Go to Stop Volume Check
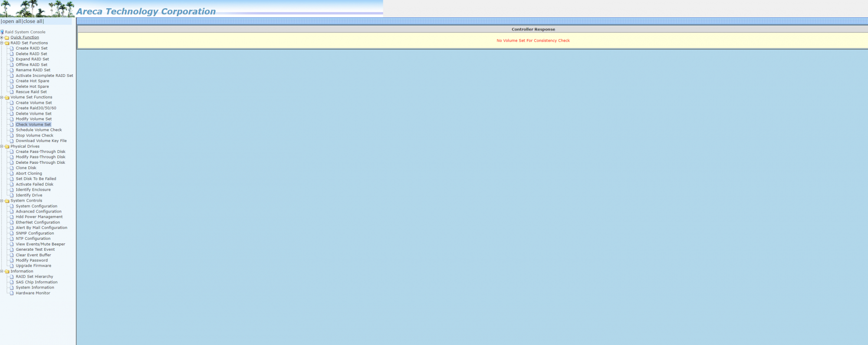Screen dimensions: 868x345 [35, 136]
